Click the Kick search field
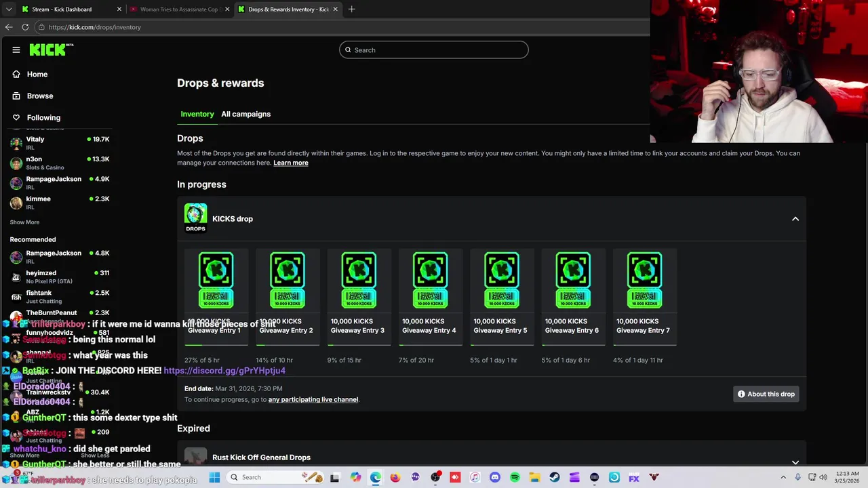The height and width of the screenshot is (488, 868). (434, 49)
